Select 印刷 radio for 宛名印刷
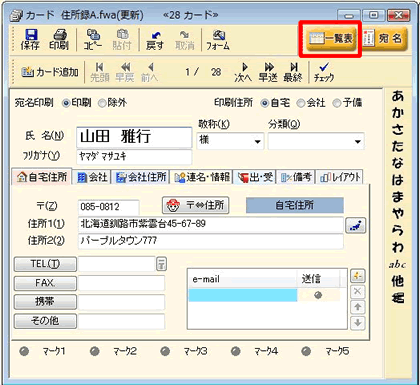 pos(66,103)
